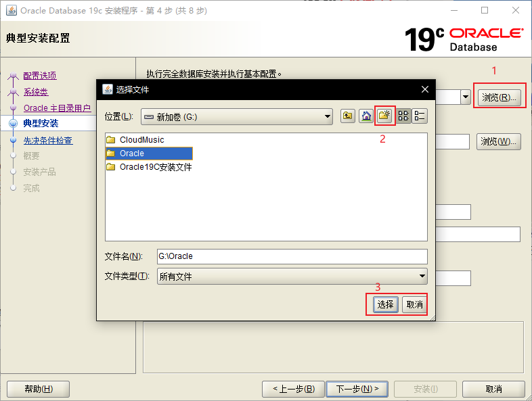This screenshot has height=401, width=532.
Task: Create a new folder icon
Action: [x=384, y=116]
